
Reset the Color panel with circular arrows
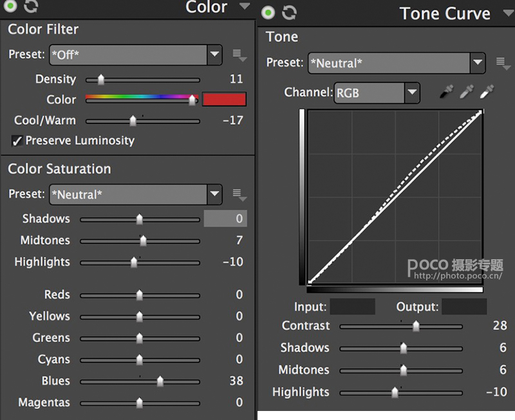pos(31,6)
